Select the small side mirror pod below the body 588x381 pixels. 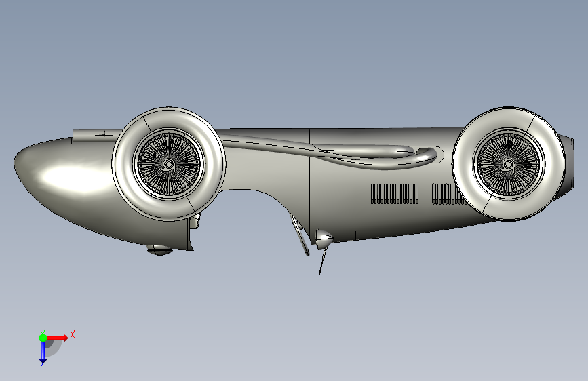pos(324,239)
